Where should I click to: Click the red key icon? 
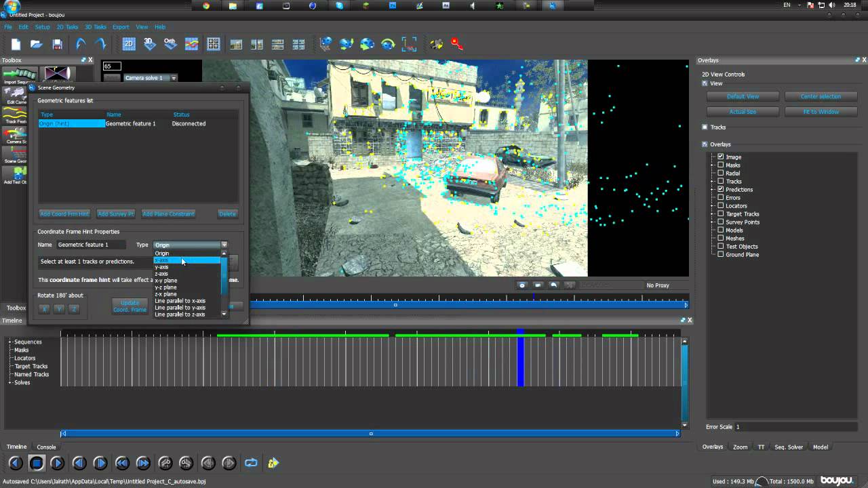[457, 45]
